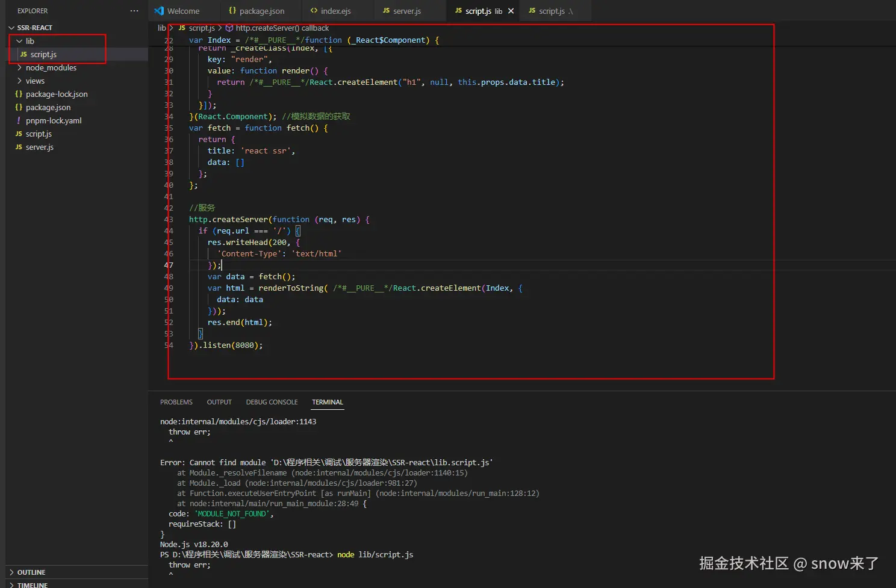Open package-lock.json in explorer
896x588 pixels.
57,94
